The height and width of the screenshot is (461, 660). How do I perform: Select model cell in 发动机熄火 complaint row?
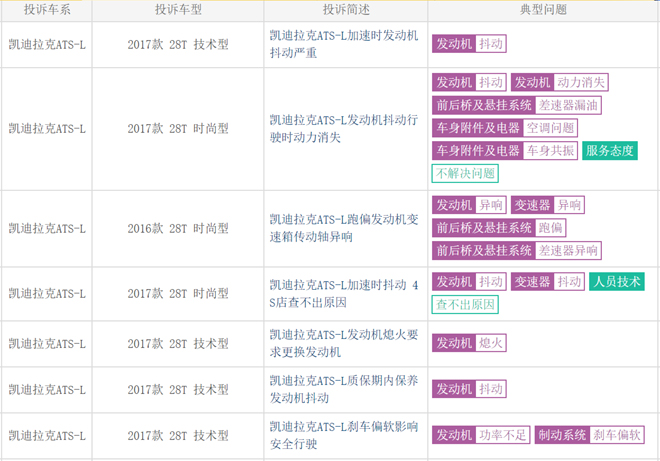pyautogui.click(x=178, y=344)
